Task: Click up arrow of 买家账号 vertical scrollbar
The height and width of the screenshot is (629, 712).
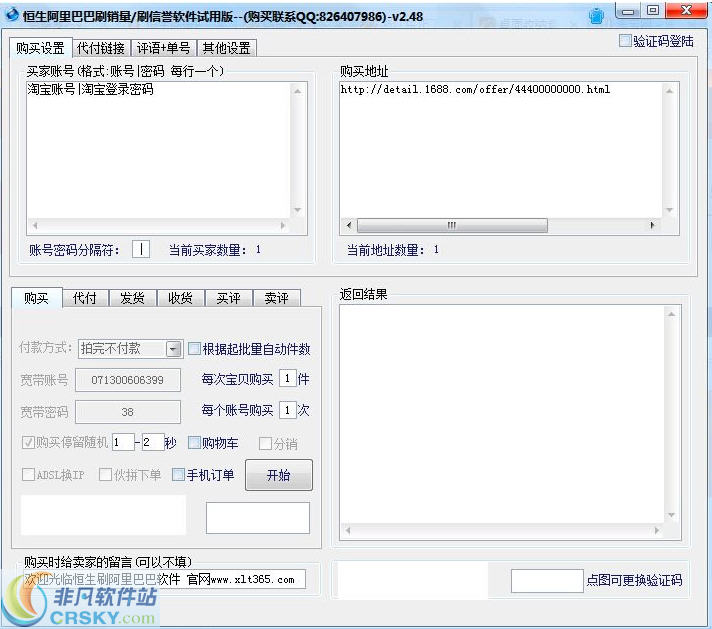Action: click(x=298, y=91)
